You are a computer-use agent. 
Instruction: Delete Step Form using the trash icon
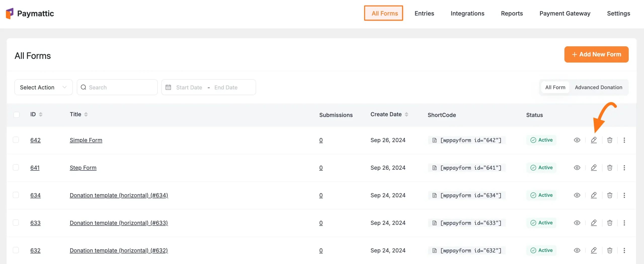pyautogui.click(x=610, y=168)
